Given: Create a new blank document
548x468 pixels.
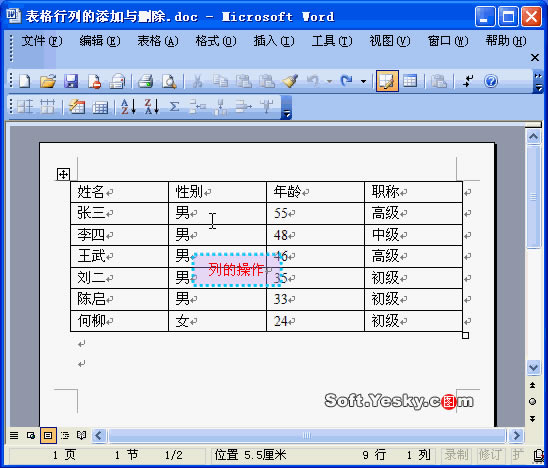Looking at the screenshot, I should point(24,81).
